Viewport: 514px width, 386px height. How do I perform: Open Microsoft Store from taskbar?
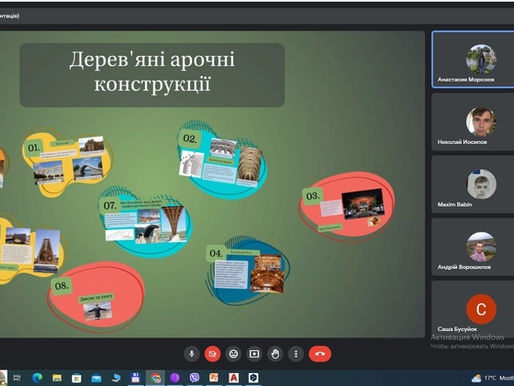click(x=77, y=378)
